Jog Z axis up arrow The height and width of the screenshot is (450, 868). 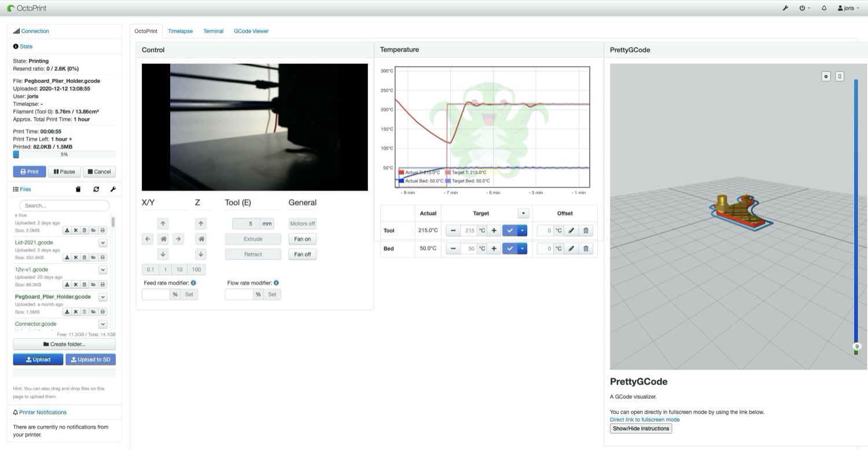[x=201, y=223]
